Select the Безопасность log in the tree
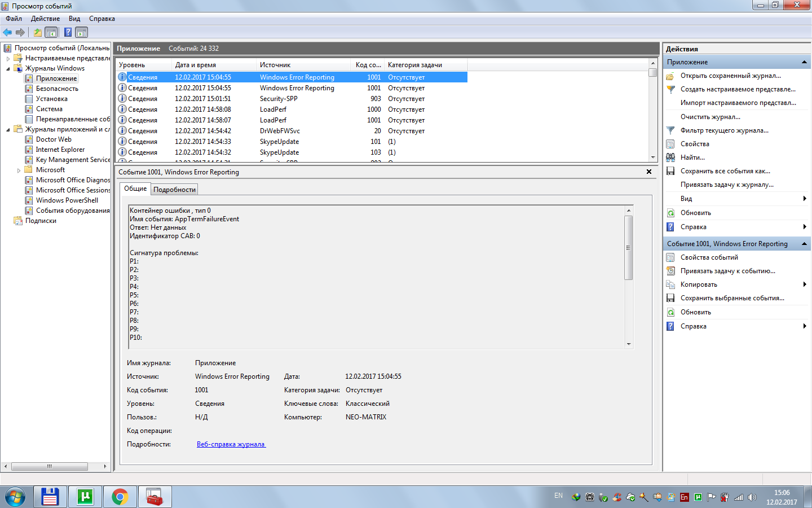The height and width of the screenshot is (508, 812). tap(57, 89)
